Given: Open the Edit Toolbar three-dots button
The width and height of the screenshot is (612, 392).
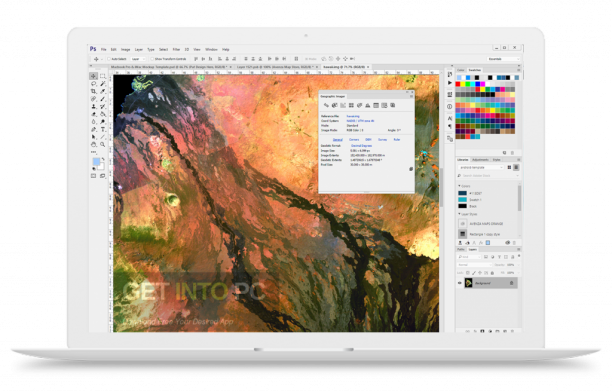Looking at the screenshot, I should 93,151.
